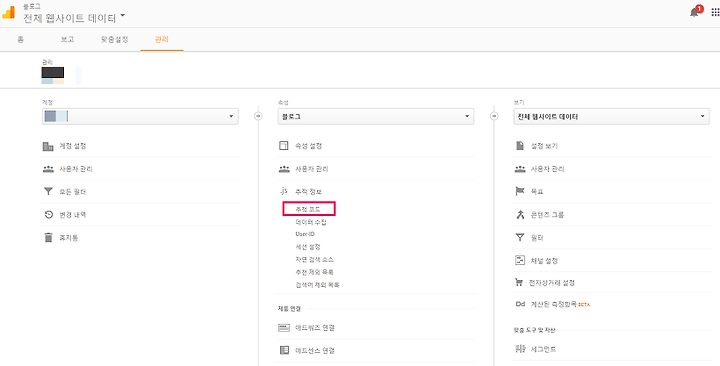The width and height of the screenshot is (720, 366).
Task: Click the 설정 보기 document icon
Action: (x=520, y=146)
